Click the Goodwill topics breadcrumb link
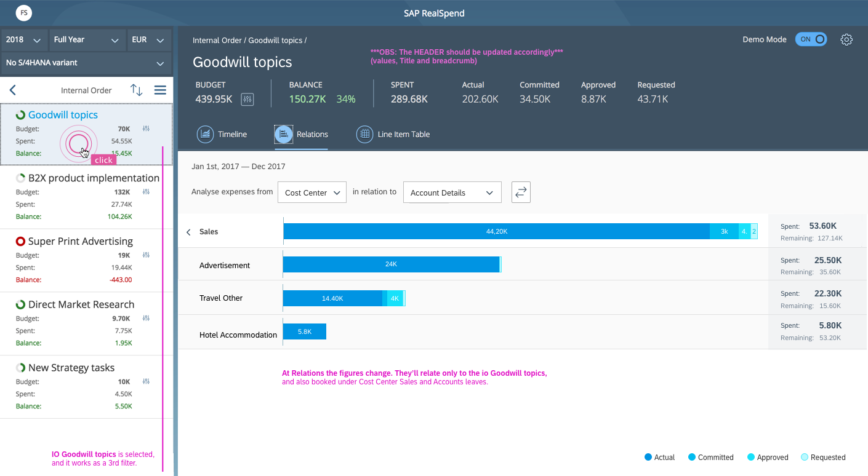This screenshot has width=868, height=476. pos(275,40)
